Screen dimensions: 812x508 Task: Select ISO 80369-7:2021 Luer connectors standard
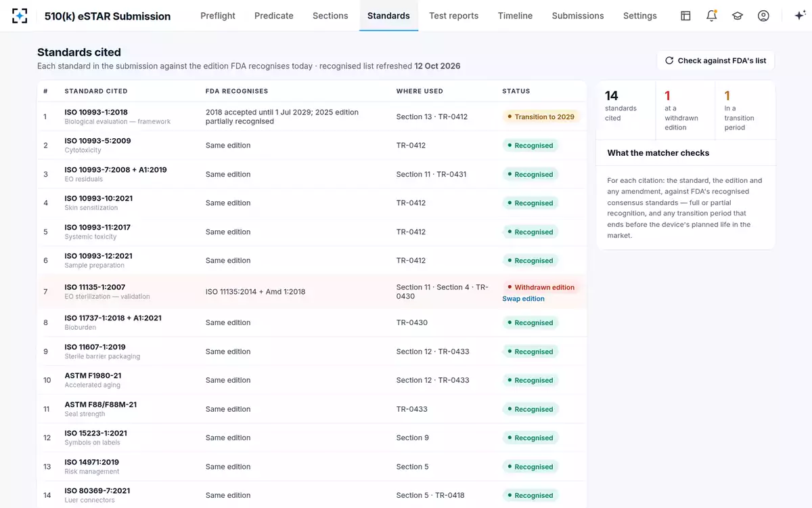97,491
